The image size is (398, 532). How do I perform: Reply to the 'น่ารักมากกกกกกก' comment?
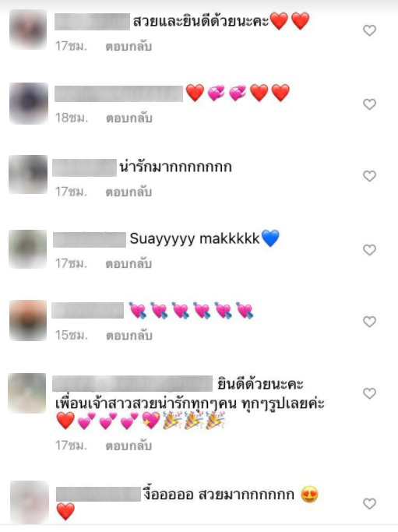pos(129,192)
